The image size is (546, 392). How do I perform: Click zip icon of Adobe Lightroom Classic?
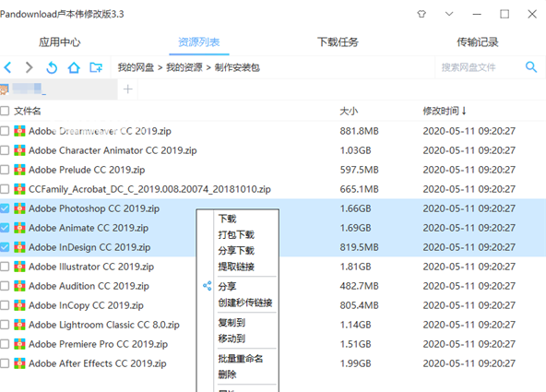click(x=19, y=325)
